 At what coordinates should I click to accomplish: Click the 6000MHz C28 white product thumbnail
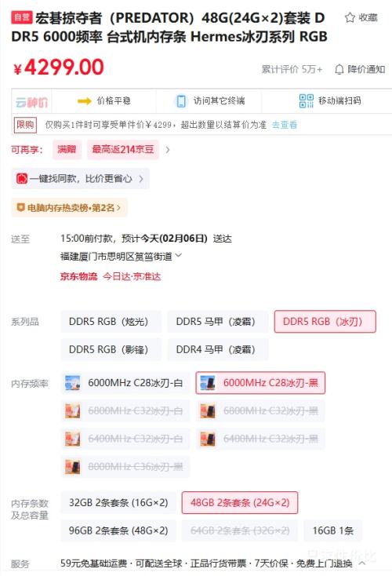(x=72, y=383)
